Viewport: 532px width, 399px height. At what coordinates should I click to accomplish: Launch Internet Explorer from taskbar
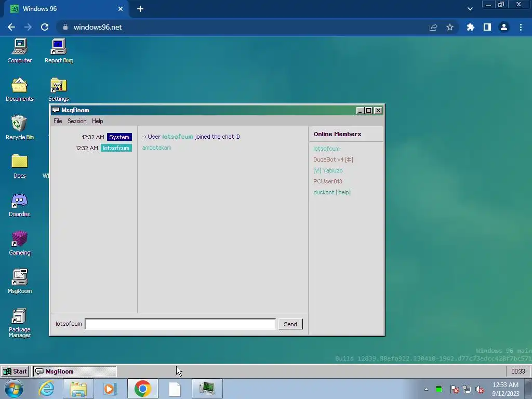[x=46, y=389]
